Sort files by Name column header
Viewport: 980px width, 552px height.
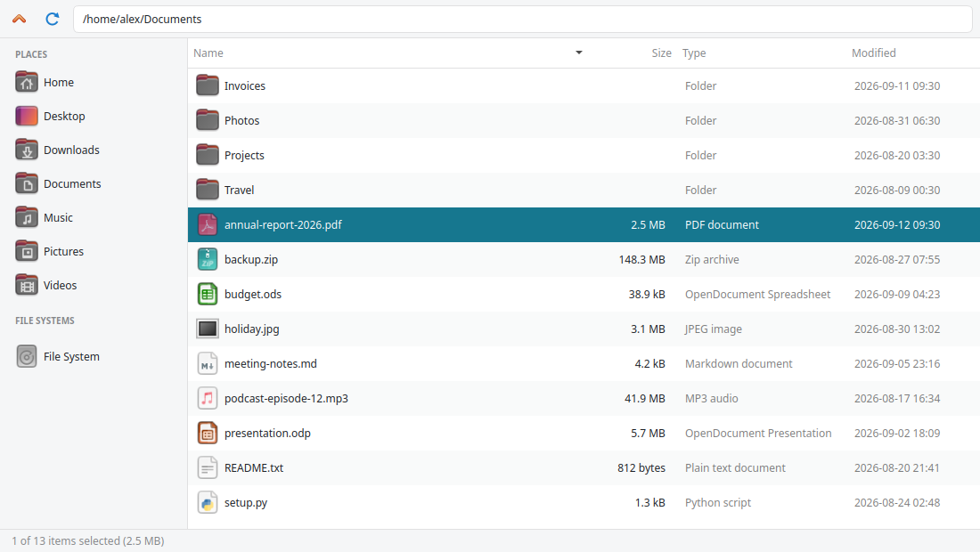[x=208, y=53]
